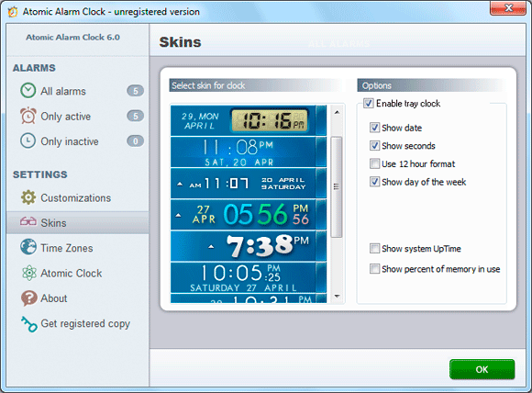Click the count badge beside Only inactive
The image size is (532, 393).
point(136,141)
